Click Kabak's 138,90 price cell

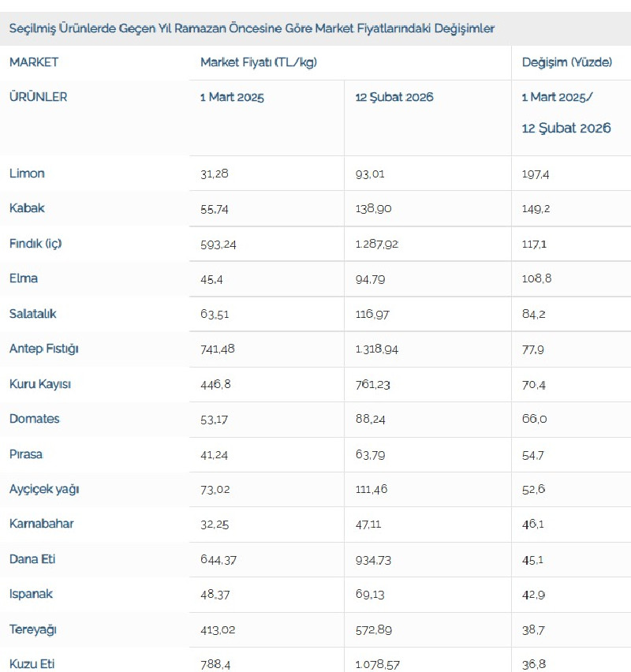(373, 209)
